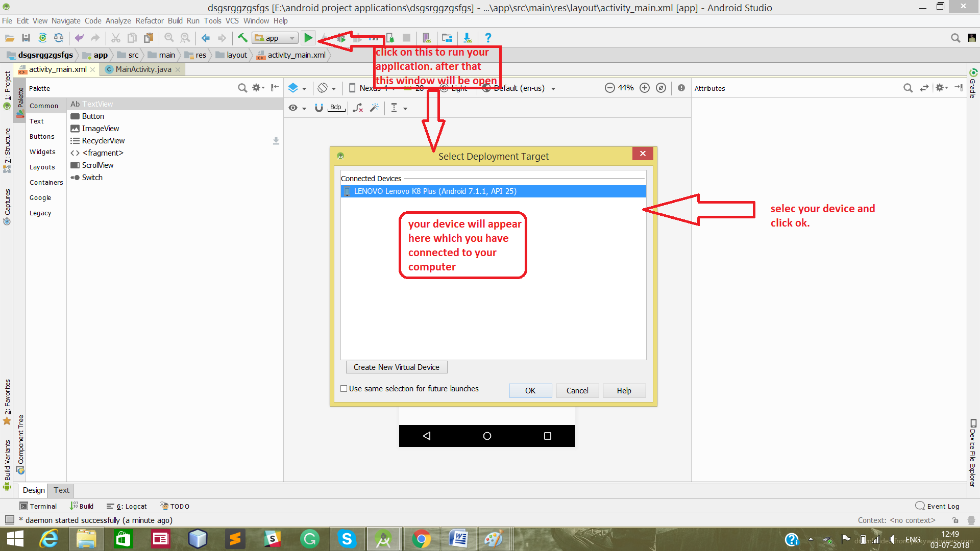The width and height of the screenshot is (980, 551).
Task: Click the zoom to fit icon
Action: (661, 88)
